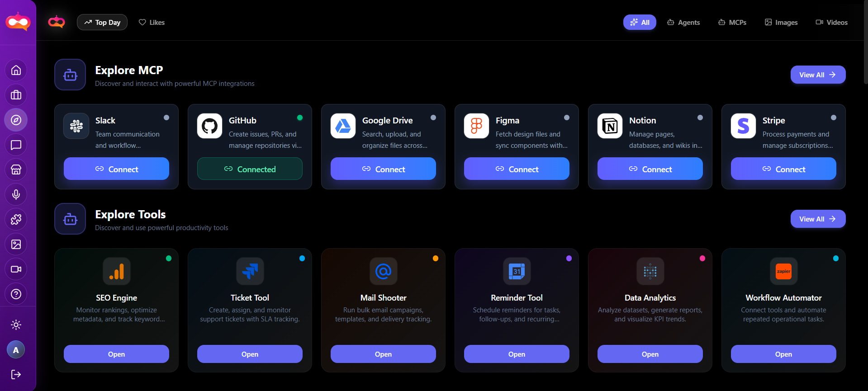Open the image gallery icon in the sidebar
Viewport: 868px width, 391px height.
pyautogui.click(x=16, y=244)
